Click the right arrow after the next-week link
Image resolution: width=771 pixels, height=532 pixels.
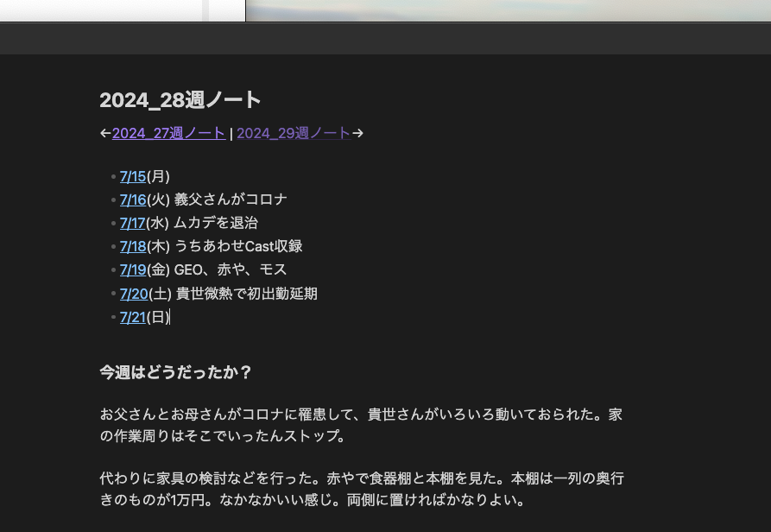pos(357,134)
